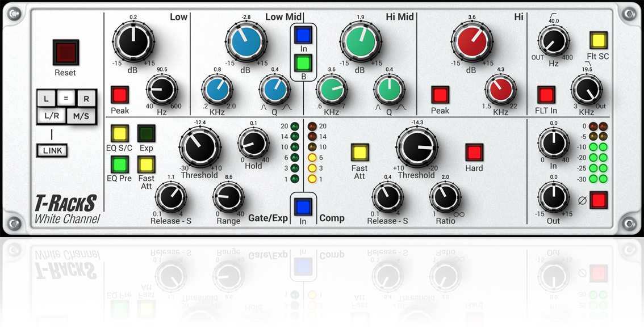This screenshot has height=329, width=644.
Task: Toggle the EQ S/C yellow button
Action: (119, 134)
